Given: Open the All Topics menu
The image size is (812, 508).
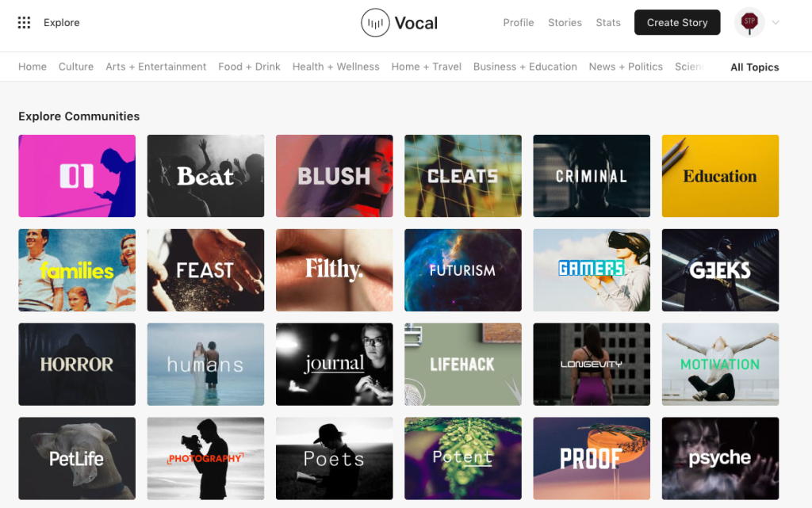Looking at the screenshot, I should (x=755, y=67).
